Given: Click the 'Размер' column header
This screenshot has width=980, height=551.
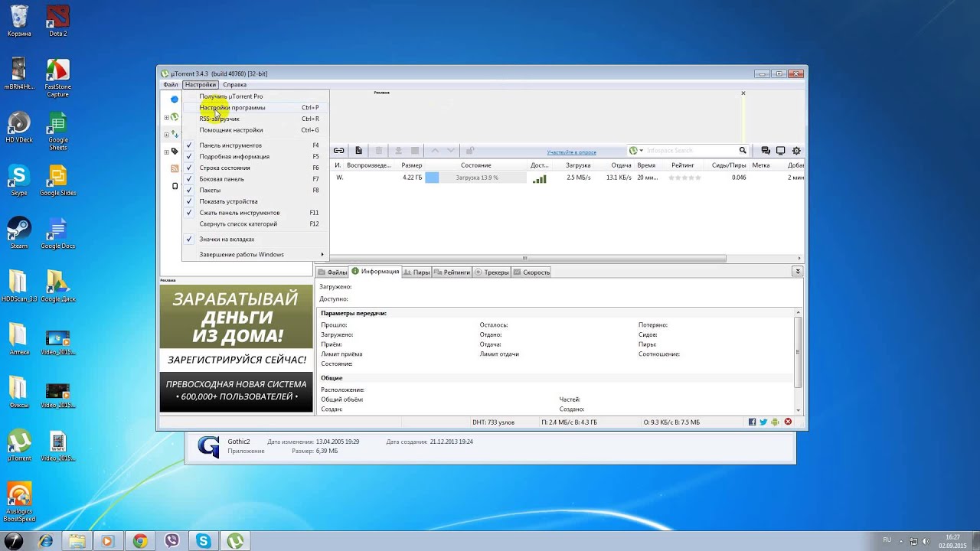Looking at the screenshot, I should [x=411, y=165].
